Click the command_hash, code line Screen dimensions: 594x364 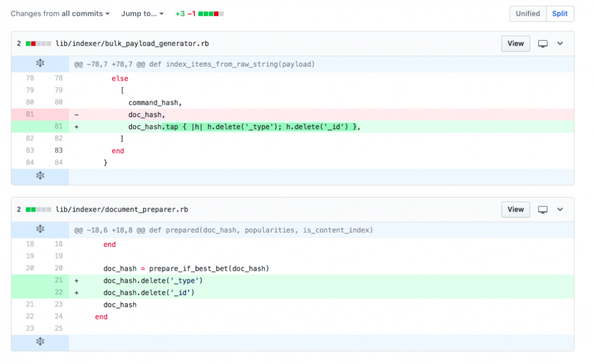click(x=155, y=103)
